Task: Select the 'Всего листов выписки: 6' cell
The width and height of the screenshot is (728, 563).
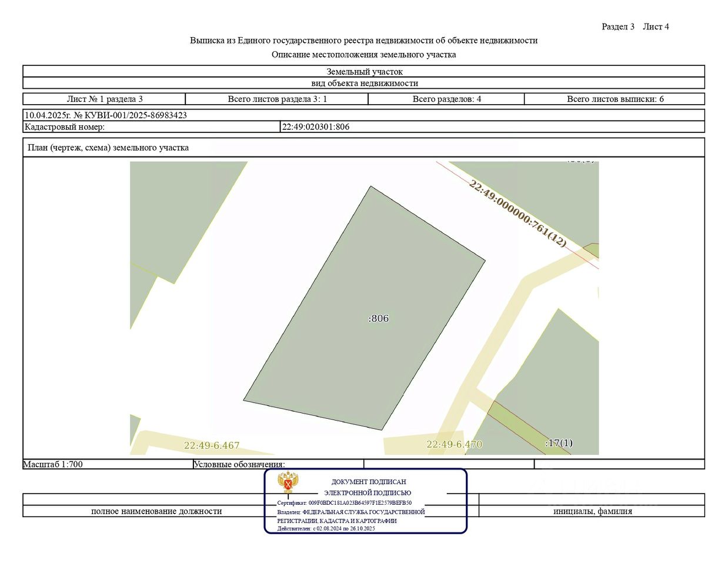Action: pos(615,99)
